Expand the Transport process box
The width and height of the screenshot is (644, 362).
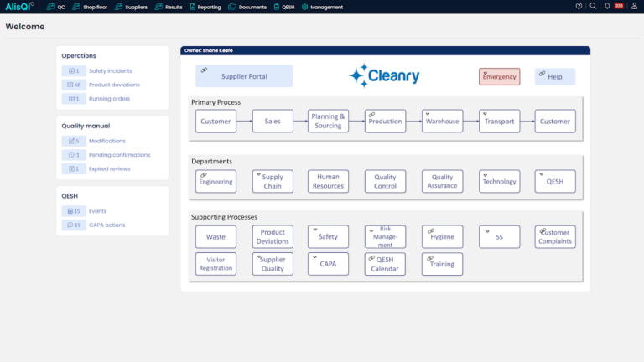pyautogui.click(x=500, y=121)
